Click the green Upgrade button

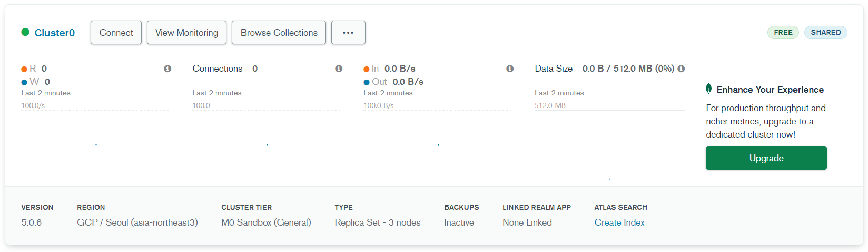[x=766, y=158]
